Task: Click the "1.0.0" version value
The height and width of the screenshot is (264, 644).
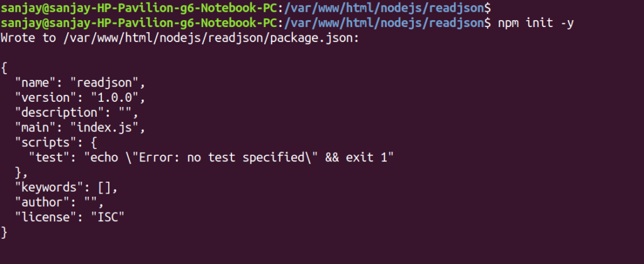Action: coord(118,97)
